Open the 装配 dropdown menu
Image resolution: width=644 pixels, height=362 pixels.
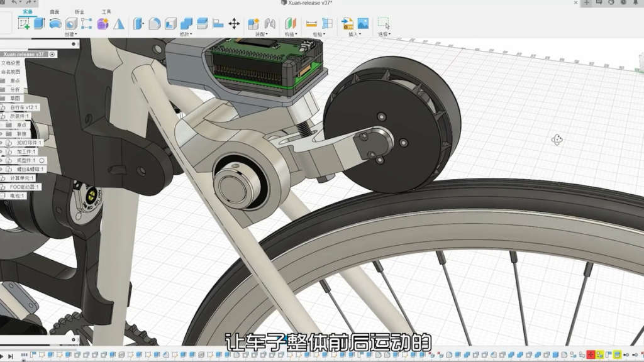click(261, 34)
